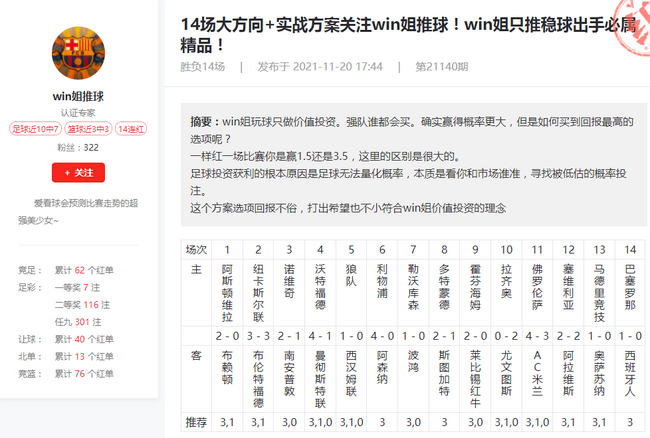The width and height of the screenshot is (650, 438).
Task: Click home team 沃特福德 cell
Action: tap(320, 293)
